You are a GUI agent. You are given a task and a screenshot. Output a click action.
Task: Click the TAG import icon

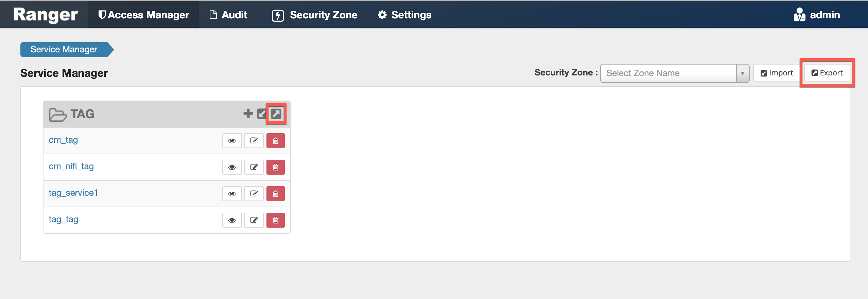pos(262,114)
